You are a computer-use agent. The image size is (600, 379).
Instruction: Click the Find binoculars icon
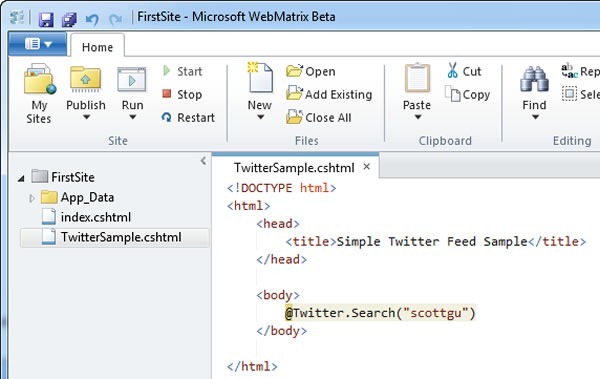(x=535, y=79)
